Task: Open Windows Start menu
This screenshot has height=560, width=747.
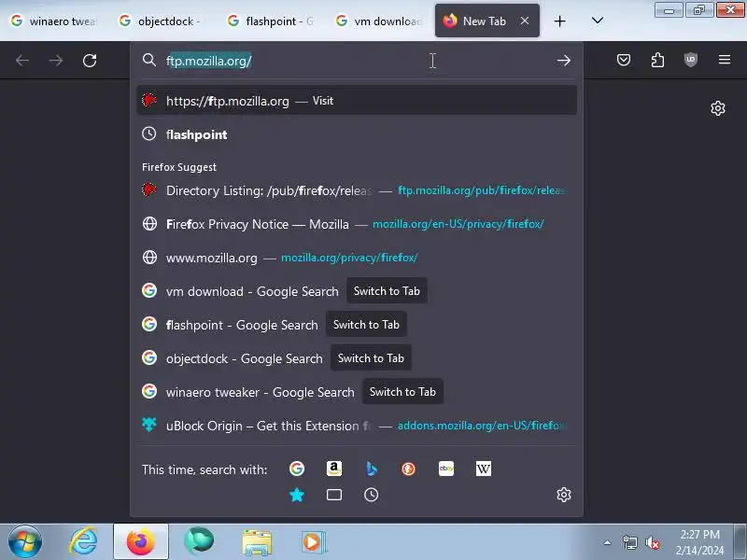Action: (x=25, y=542)
